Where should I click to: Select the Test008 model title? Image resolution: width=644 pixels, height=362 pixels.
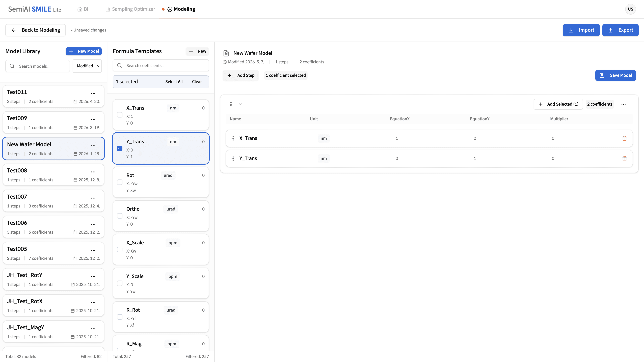(x=17, y=170)
